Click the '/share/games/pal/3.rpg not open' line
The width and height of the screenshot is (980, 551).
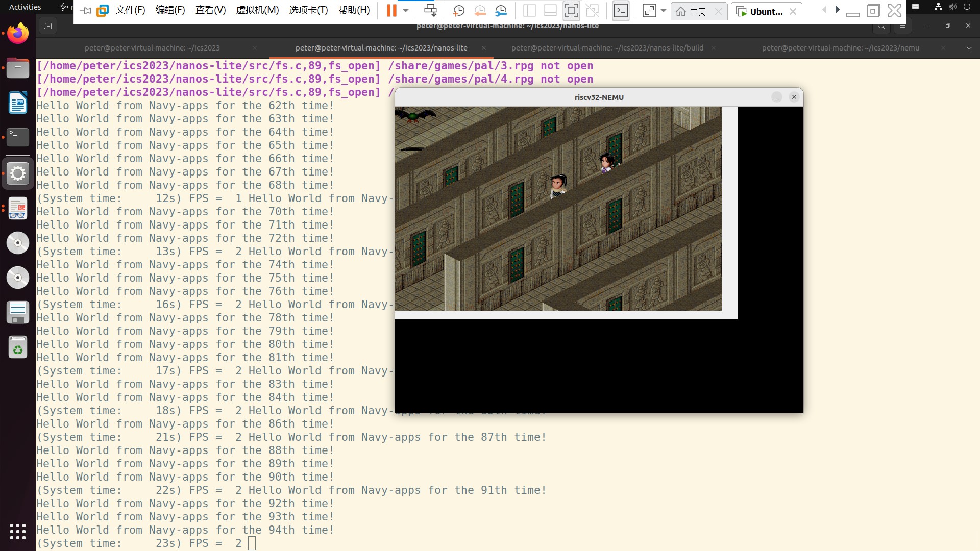[x=315, y=66]
